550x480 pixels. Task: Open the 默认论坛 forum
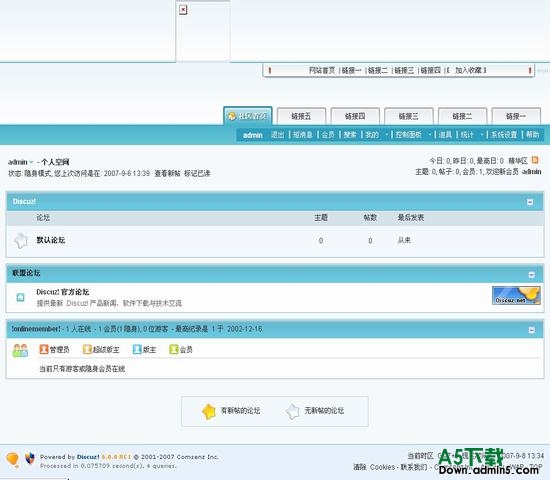click(51, 240)
